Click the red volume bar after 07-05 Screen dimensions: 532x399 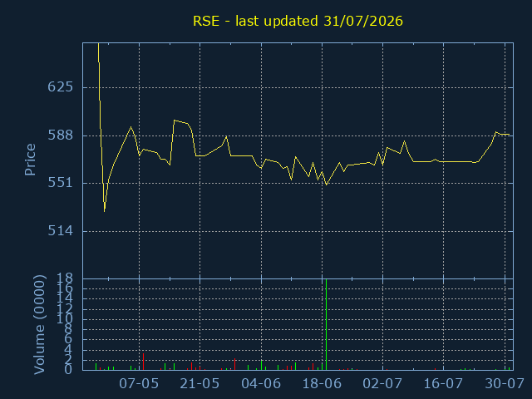143,362
